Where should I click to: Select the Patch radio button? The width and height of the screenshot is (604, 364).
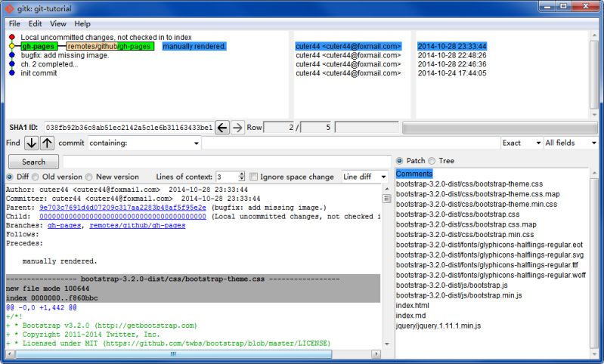(399, 161)
